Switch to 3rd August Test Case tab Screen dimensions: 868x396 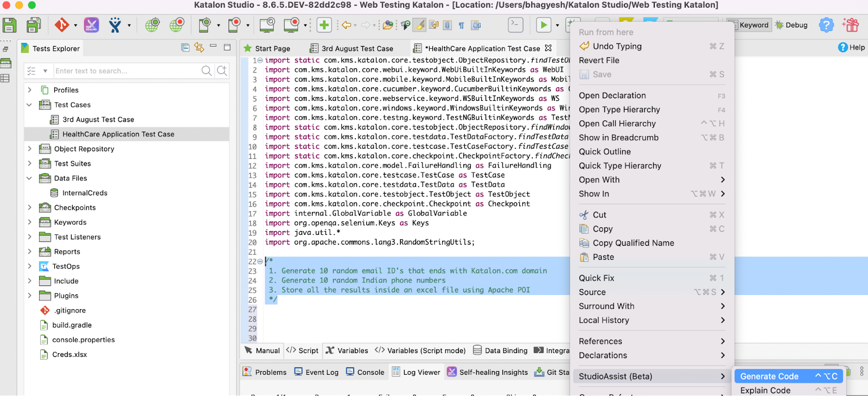coord(352,48)
